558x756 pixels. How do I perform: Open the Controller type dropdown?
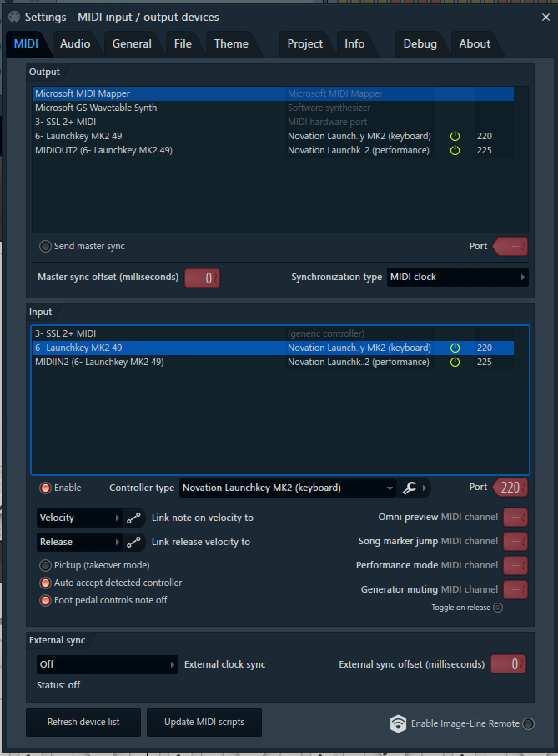coord(288,488)
